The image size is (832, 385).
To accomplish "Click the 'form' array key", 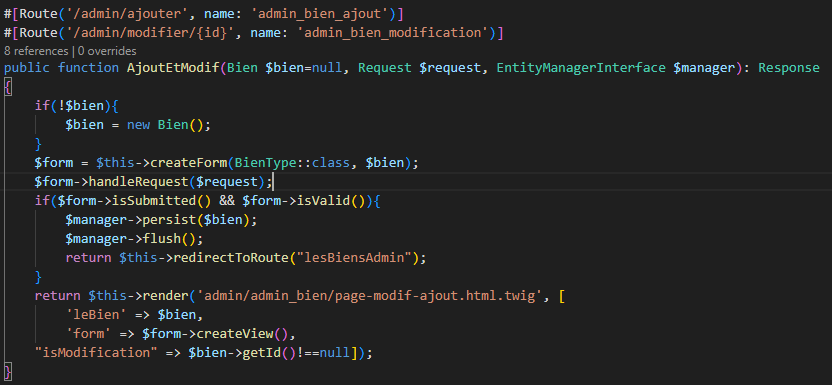I will [x=89, y=334].
